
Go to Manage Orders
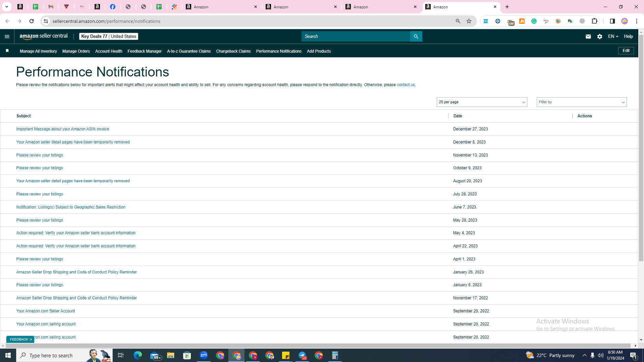76,51
